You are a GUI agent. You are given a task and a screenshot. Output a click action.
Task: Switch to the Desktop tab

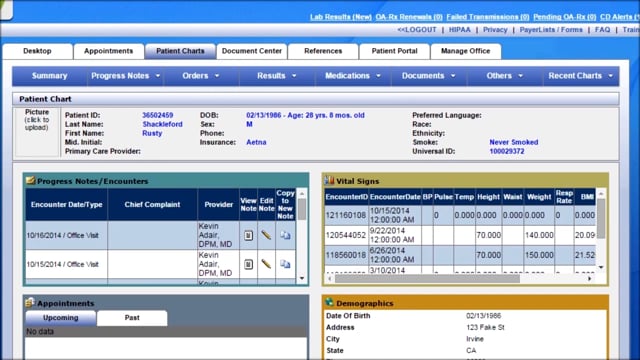(x=37, y=51)
